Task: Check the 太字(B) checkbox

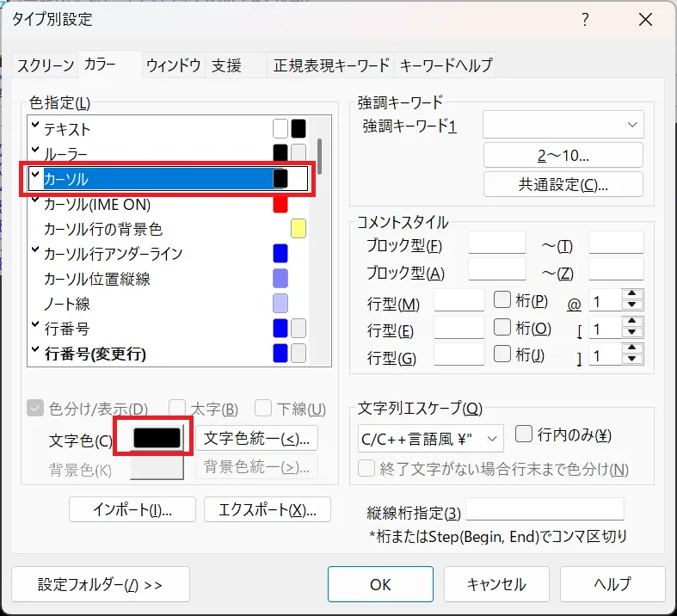Action: click(x=177, y=408)
